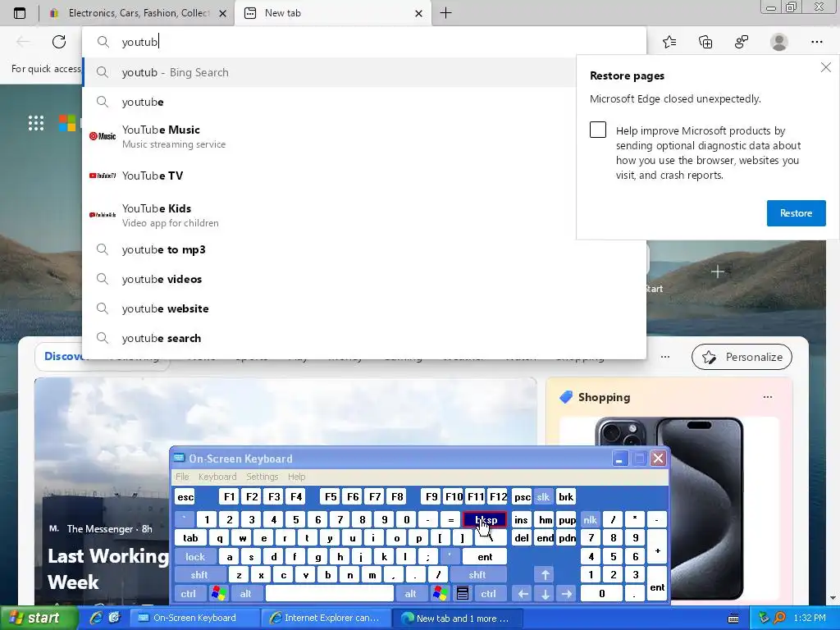
Task: Check the optional diagnostic data checkbox
Action: point(598,130)
